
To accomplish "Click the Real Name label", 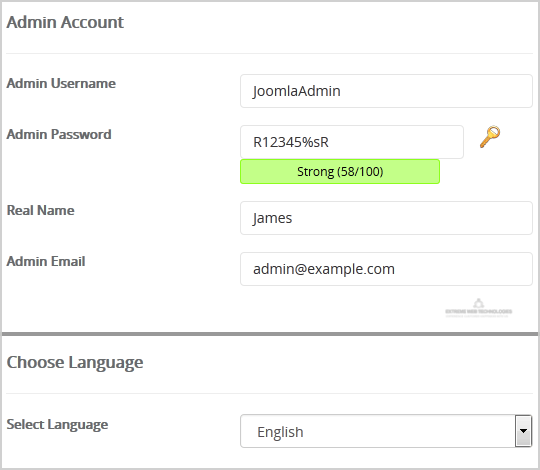I will pos(40,210).
